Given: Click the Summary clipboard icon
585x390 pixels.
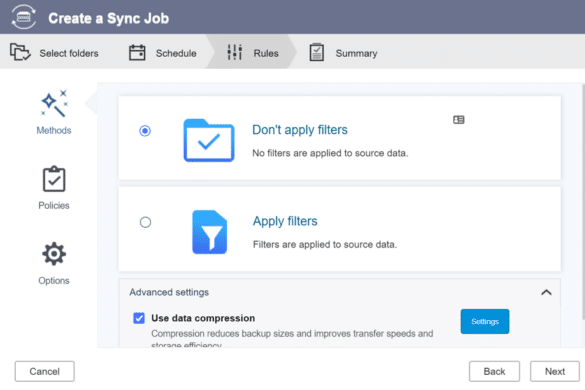Looking at the screenshot, I should tap(317, 52).
